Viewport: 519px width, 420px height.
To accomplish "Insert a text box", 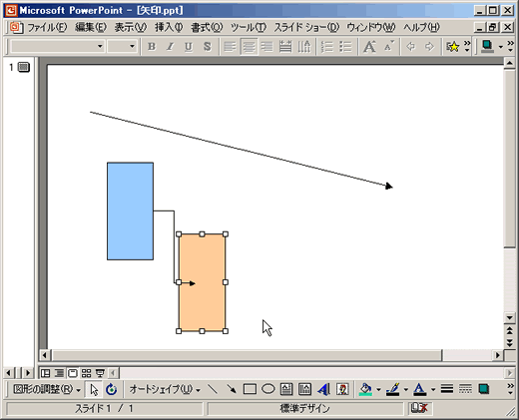I will pyautogui.click(x=286, y=389).
